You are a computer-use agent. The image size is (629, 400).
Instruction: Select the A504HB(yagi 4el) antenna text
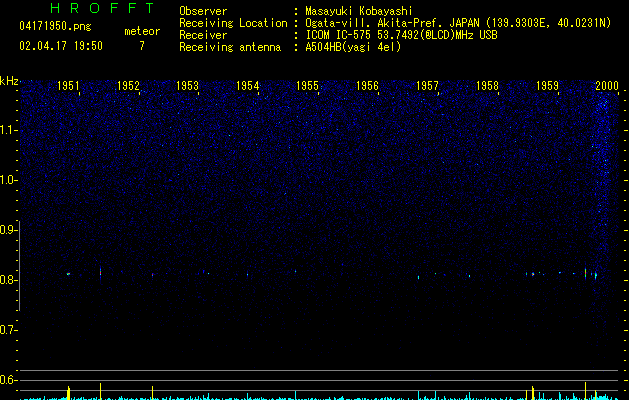pyautogui.click(x=353, y=47)
